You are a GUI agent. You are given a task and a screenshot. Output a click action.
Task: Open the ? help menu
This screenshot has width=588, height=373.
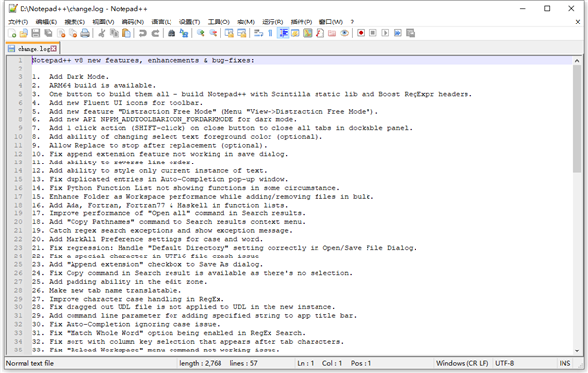pyautogui.click(x=352, y=23)
